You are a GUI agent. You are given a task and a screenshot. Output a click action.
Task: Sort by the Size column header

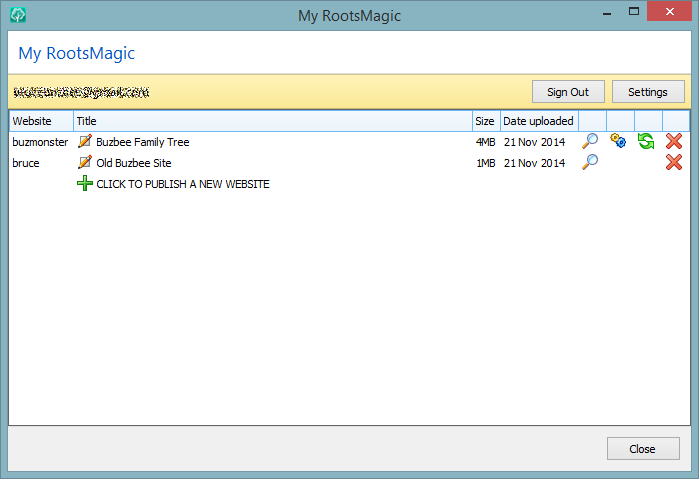coord(486,121)
